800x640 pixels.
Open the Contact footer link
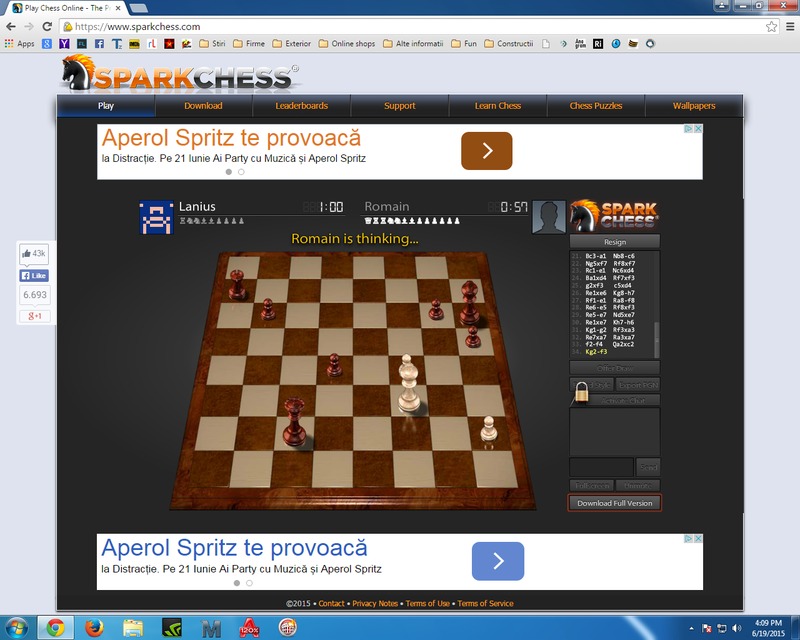point(331,603)
